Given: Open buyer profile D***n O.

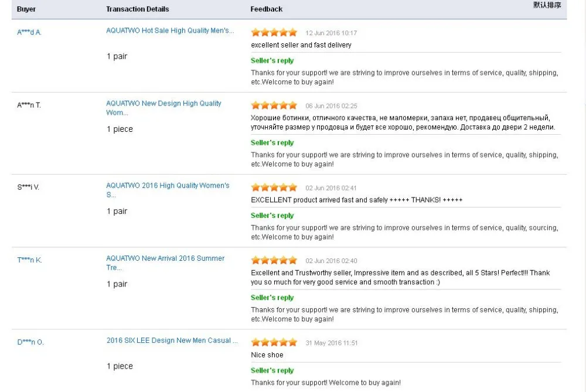Looking at the screenshot, I should coord(30,342).
